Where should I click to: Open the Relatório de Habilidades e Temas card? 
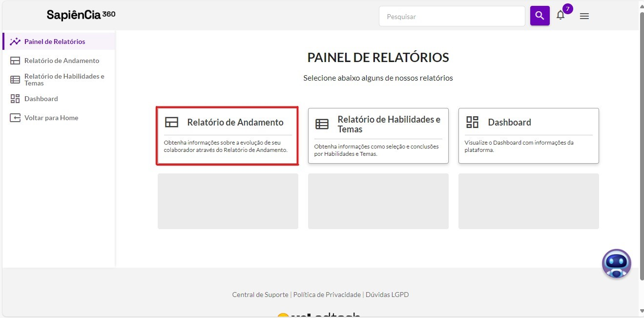pos(378,136)
